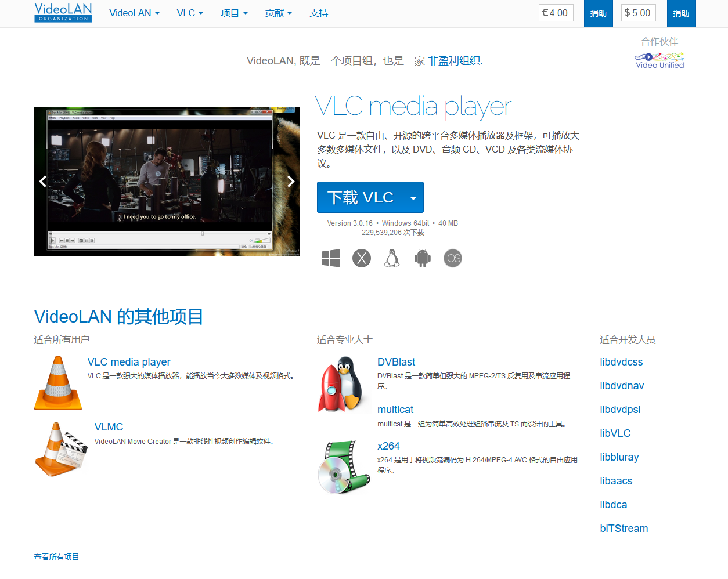Click the macOS X platform icon

click(362, 258)
